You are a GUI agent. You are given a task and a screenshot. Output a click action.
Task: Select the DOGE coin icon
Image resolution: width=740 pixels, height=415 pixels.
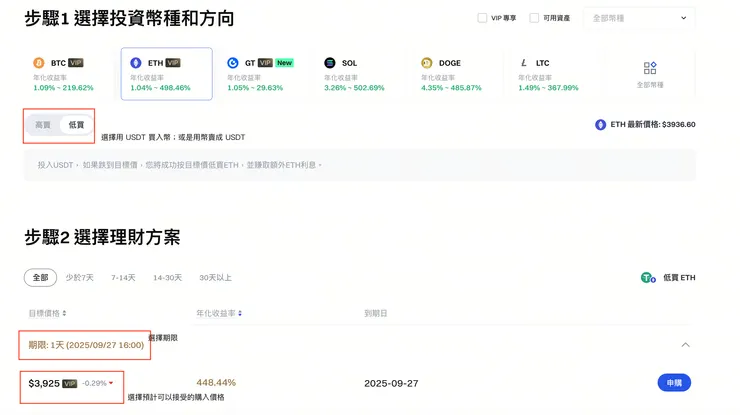(x=427, y=63)
